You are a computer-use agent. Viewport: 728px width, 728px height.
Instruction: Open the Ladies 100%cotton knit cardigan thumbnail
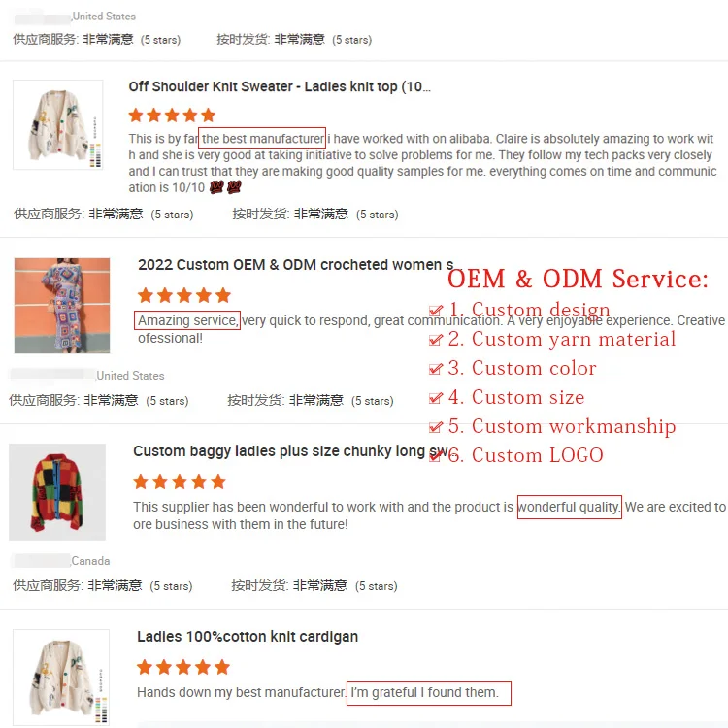(61, 678)
